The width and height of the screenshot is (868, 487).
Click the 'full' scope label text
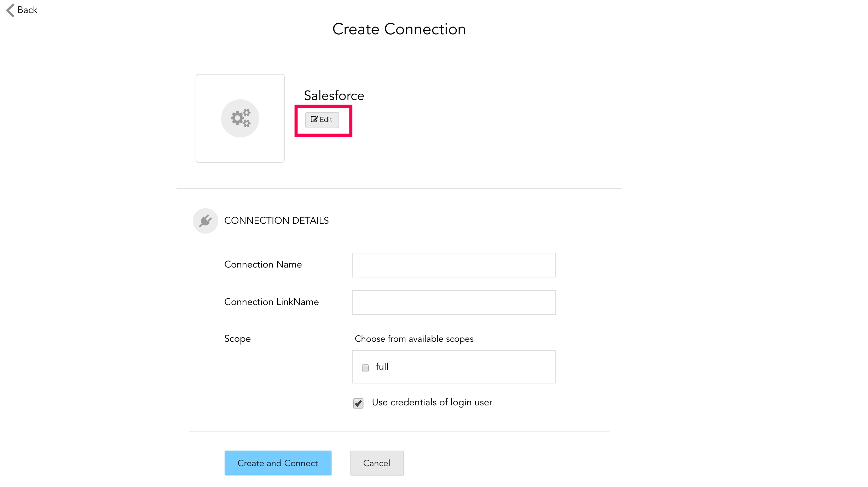[x=382, y=367]
